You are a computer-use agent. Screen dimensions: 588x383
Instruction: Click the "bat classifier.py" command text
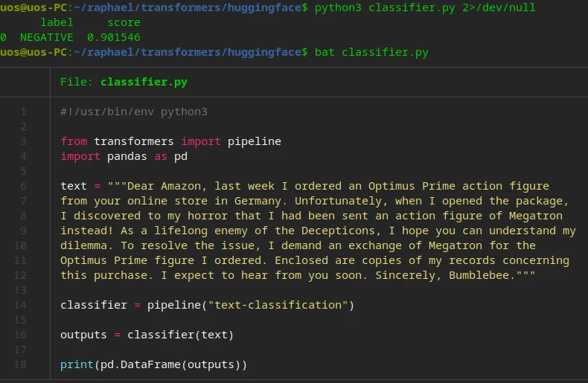(371, 52)
